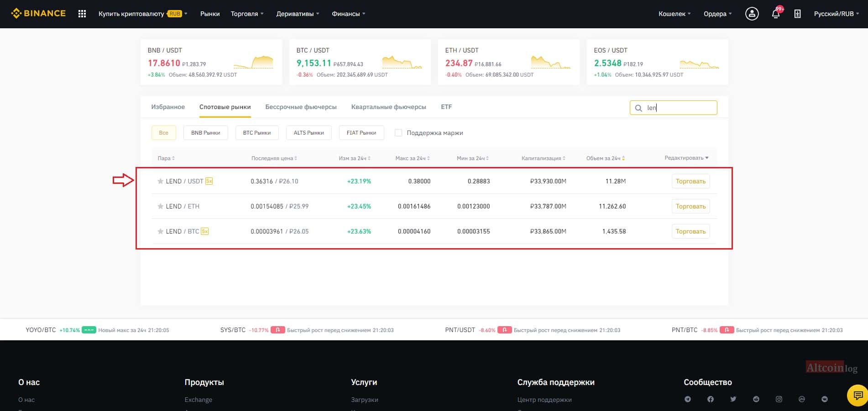Click the search field containing len

pos(673,108)
